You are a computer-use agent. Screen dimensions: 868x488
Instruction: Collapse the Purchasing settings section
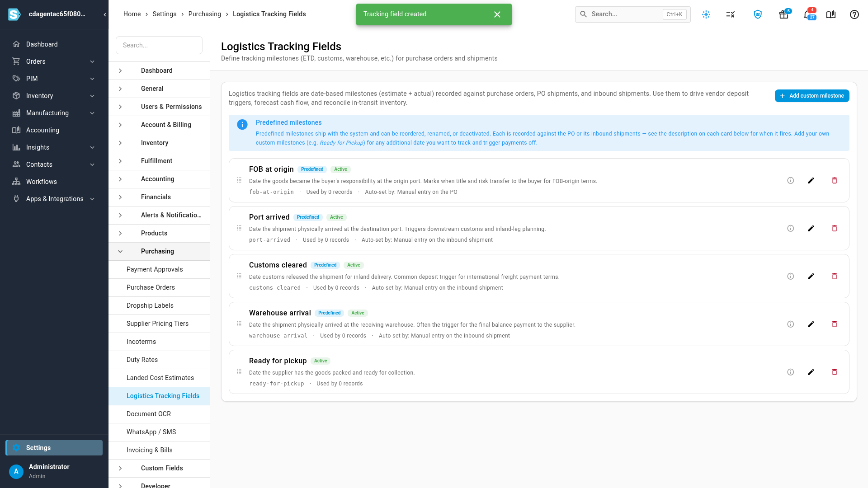pyautogui.click(x=159, y=251)
